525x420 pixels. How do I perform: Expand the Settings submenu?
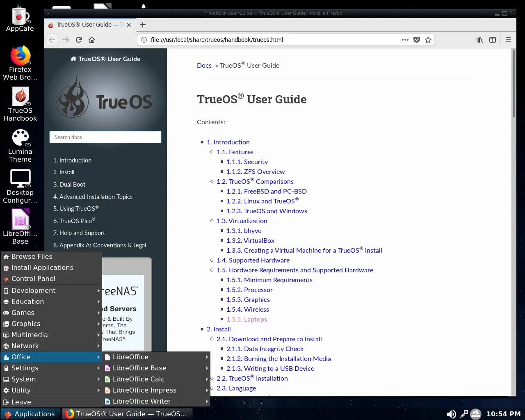[51, 368]
